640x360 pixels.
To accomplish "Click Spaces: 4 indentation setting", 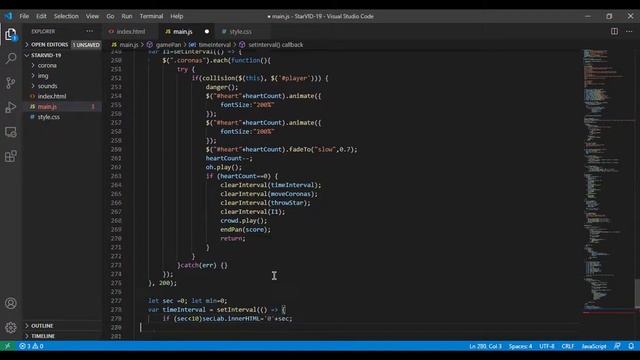I will (x=520, y=346).
